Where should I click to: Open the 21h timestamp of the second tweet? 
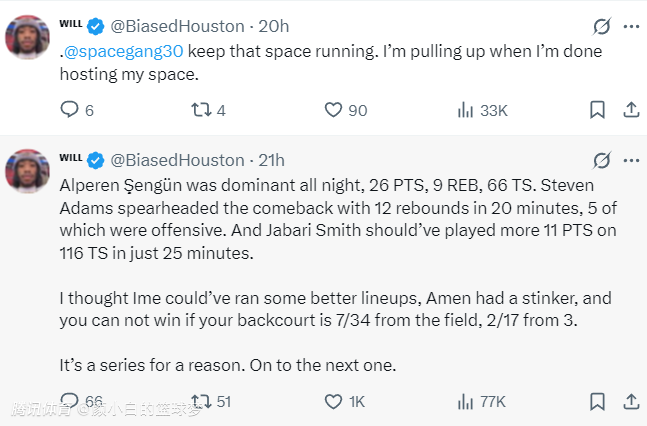coord(272,160)
